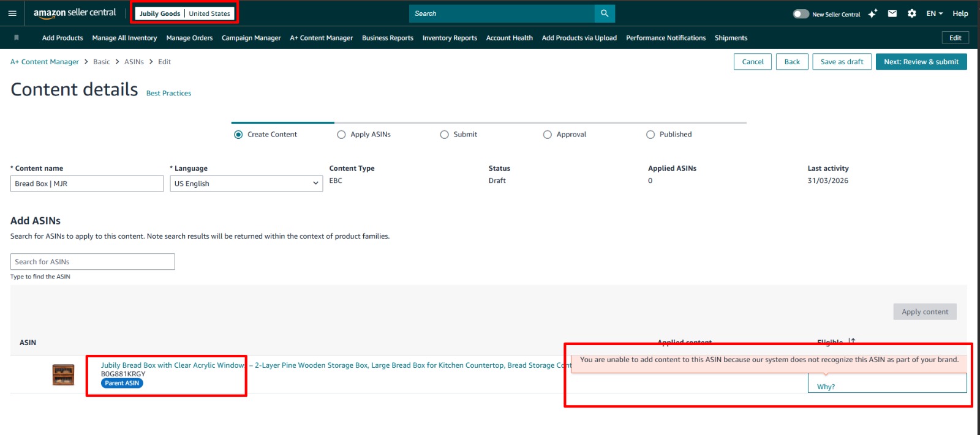Screen dimensions: 980x435
Task: Open the EN language selector
Action: pos(934,13)
